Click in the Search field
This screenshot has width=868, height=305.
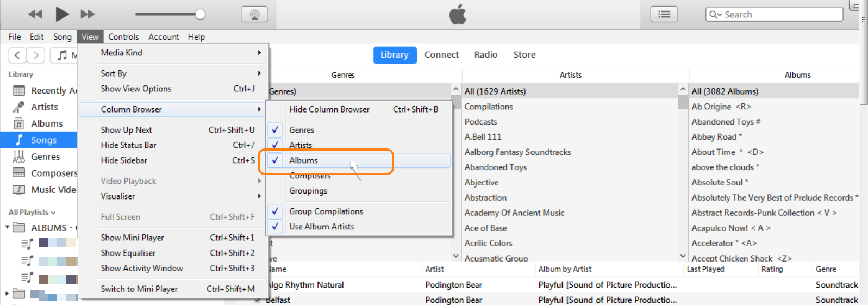click(x=774, y=15)
